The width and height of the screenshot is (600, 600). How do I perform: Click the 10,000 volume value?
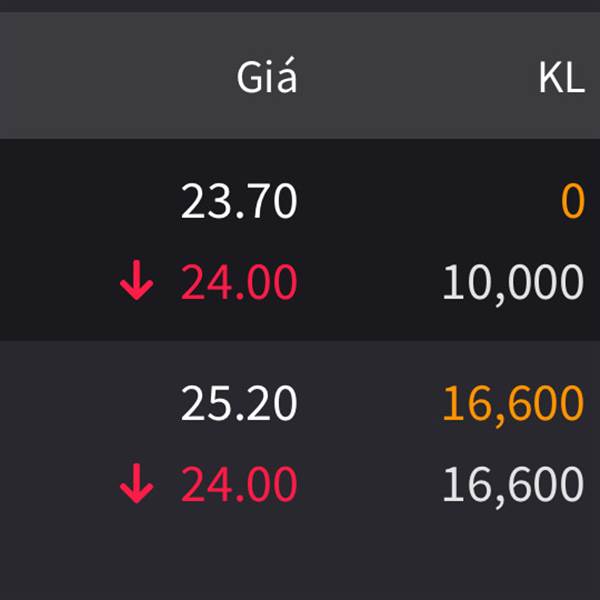512,284
